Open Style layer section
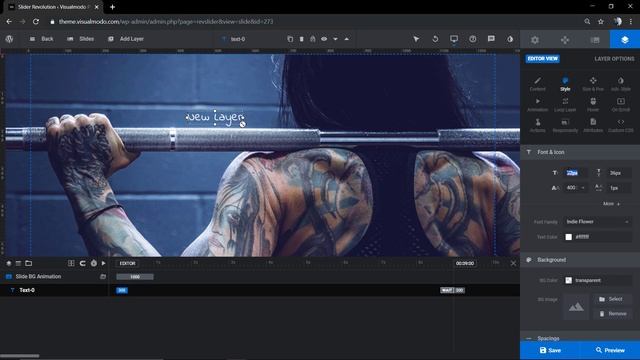 (565, 84)
